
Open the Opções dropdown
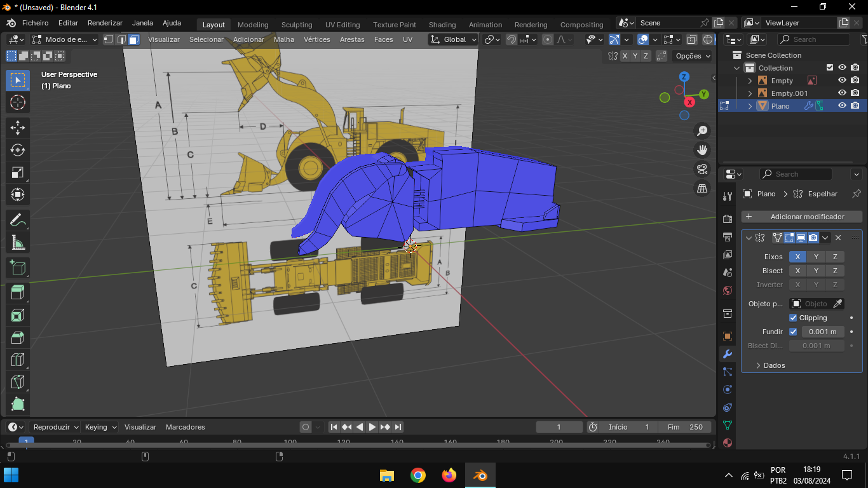(693, 56)
